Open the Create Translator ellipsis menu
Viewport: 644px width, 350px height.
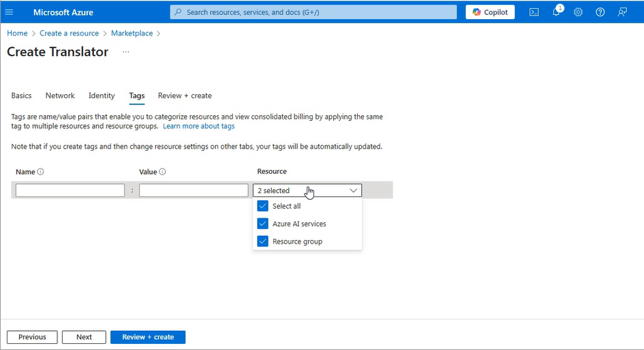coord(125,52)
